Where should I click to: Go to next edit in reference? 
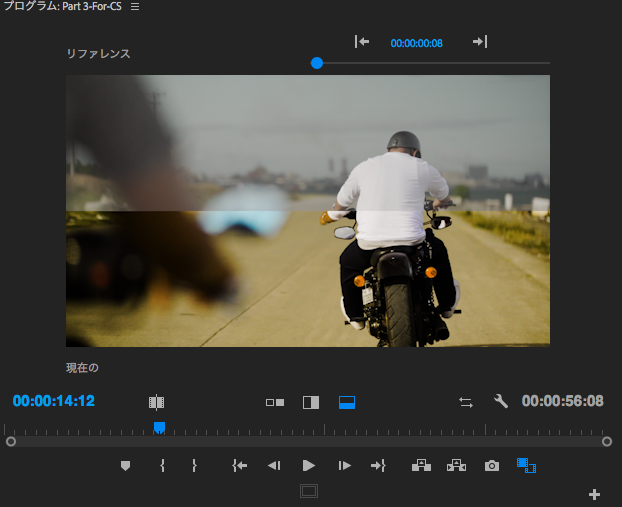480,42
